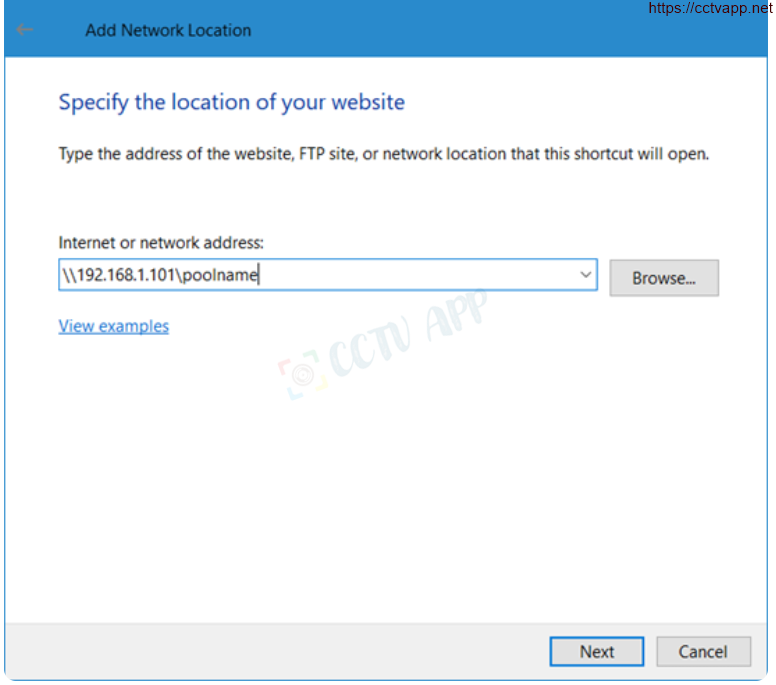The width and height of the screenshot is (776, 685).
Task: Click the Add Network Location window title
Action: coord(168,30)
